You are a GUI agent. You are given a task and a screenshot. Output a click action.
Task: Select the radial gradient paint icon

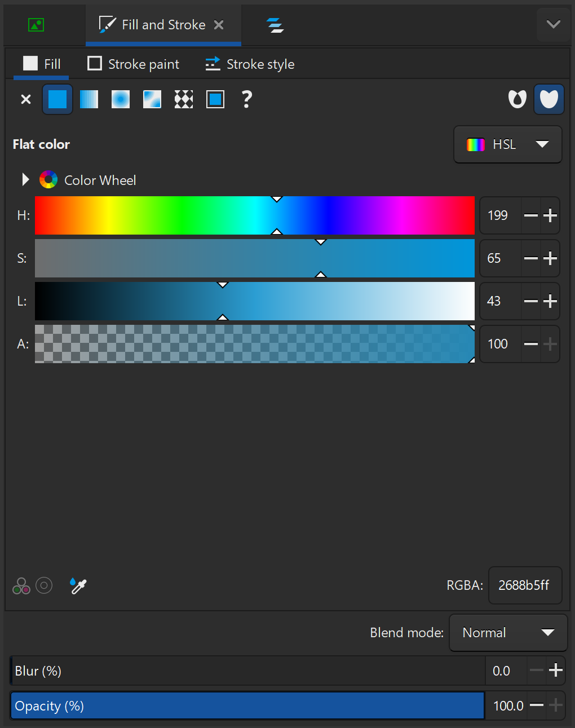coord(121,99)
